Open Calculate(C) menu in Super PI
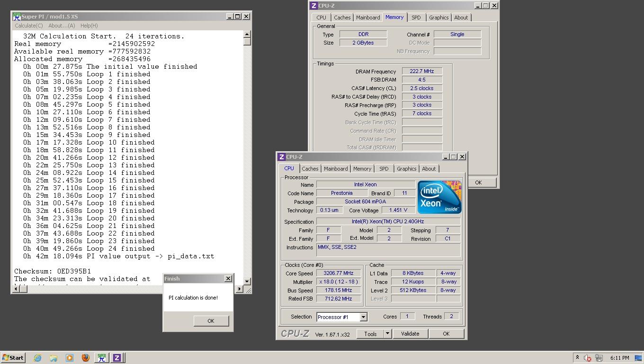Image resolution: width=644 pixels, height=364 pixels. click(x=28, y=26)
